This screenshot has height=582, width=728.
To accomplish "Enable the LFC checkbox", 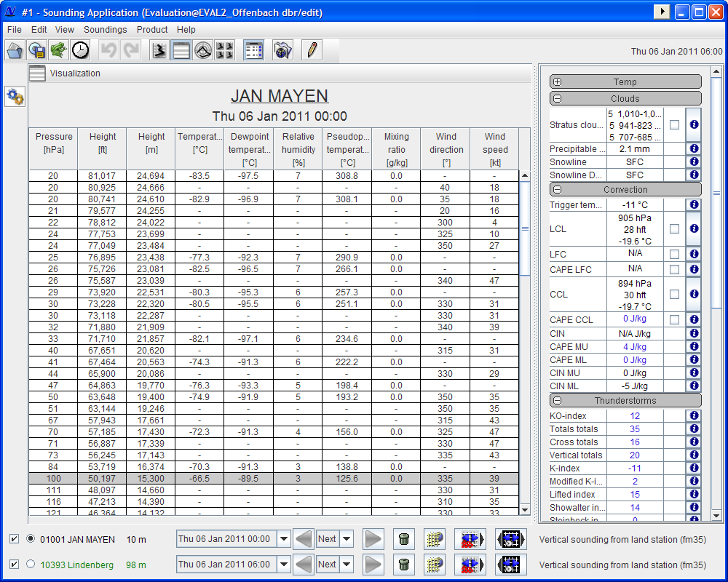I will 675,254.
